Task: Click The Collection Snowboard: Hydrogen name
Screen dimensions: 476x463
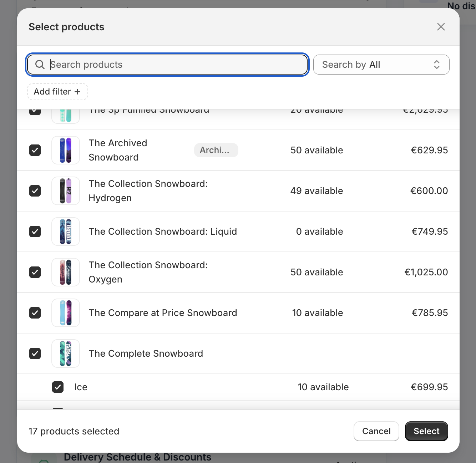Action: pos(148,191)
